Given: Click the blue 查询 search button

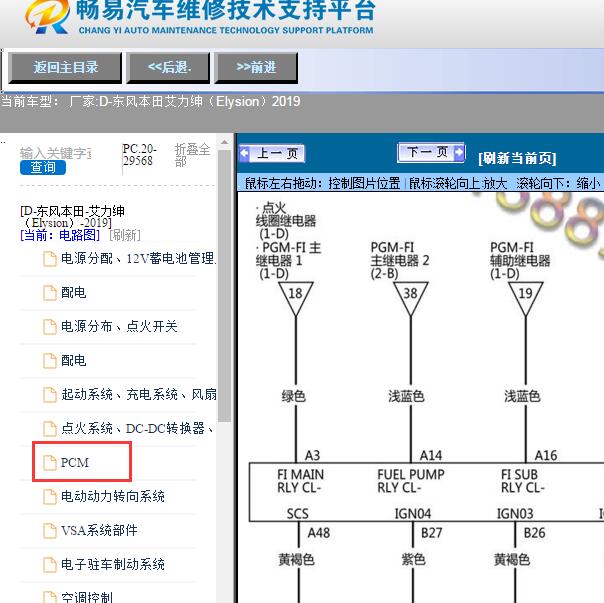Looking at the screenshot, I should coord(43,168).
